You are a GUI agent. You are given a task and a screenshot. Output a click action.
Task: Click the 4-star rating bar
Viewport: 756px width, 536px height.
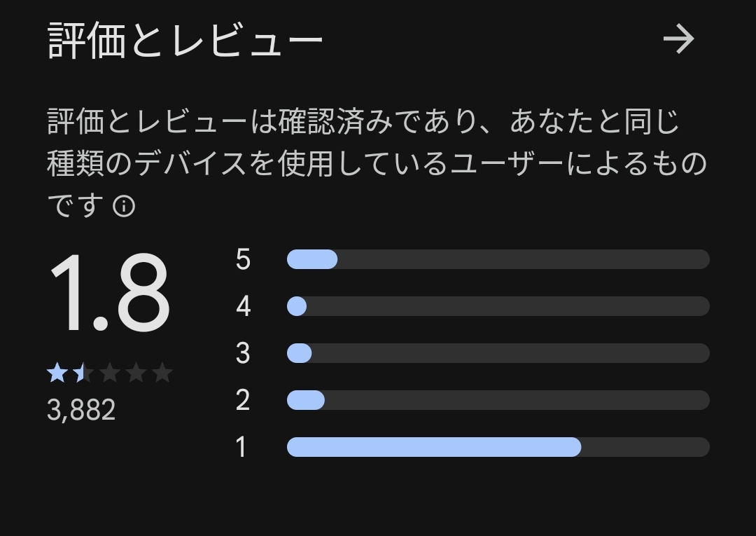click(498, 306)
